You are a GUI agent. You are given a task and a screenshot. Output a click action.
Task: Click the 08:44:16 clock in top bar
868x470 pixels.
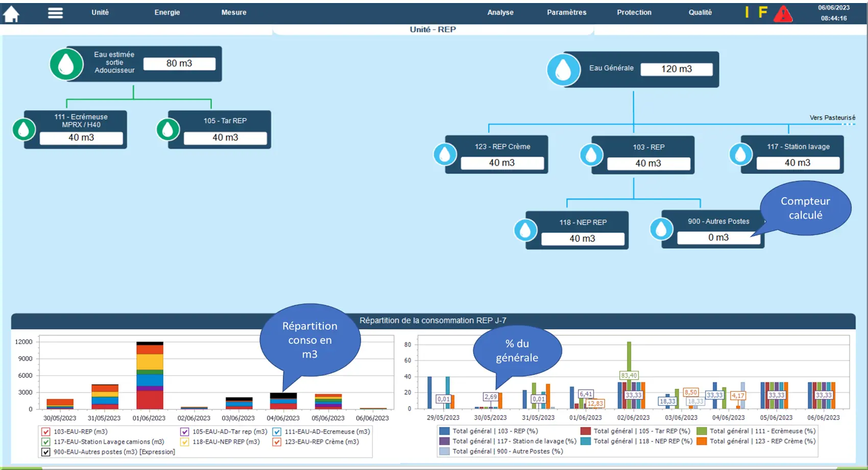pos(834,18)
